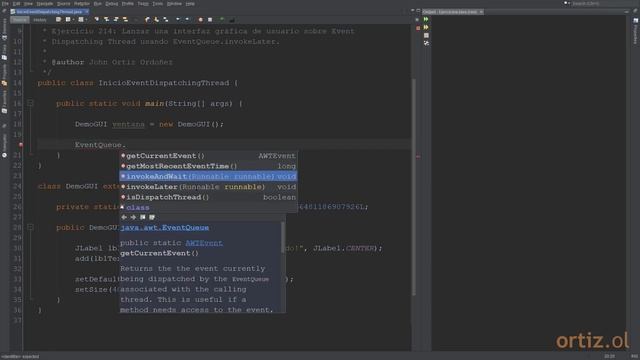This screenshot has width=640, height=360.
Task: Follow the java.awt.EventQueue link
Action: click(164, 227)
